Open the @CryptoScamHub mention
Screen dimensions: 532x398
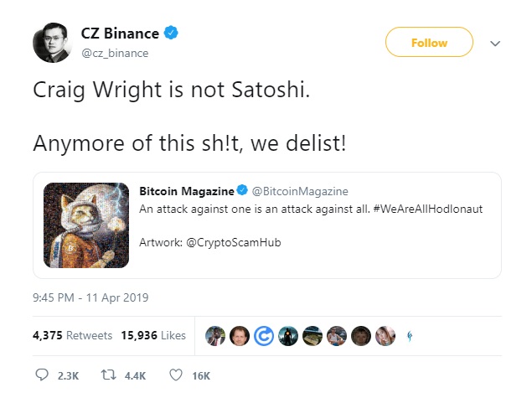[x=234, y=242]
